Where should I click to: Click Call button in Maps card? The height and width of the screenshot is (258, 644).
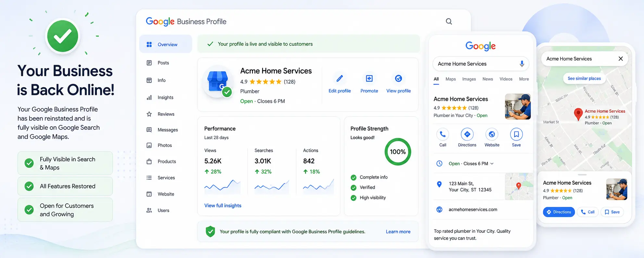pos(588,212)
